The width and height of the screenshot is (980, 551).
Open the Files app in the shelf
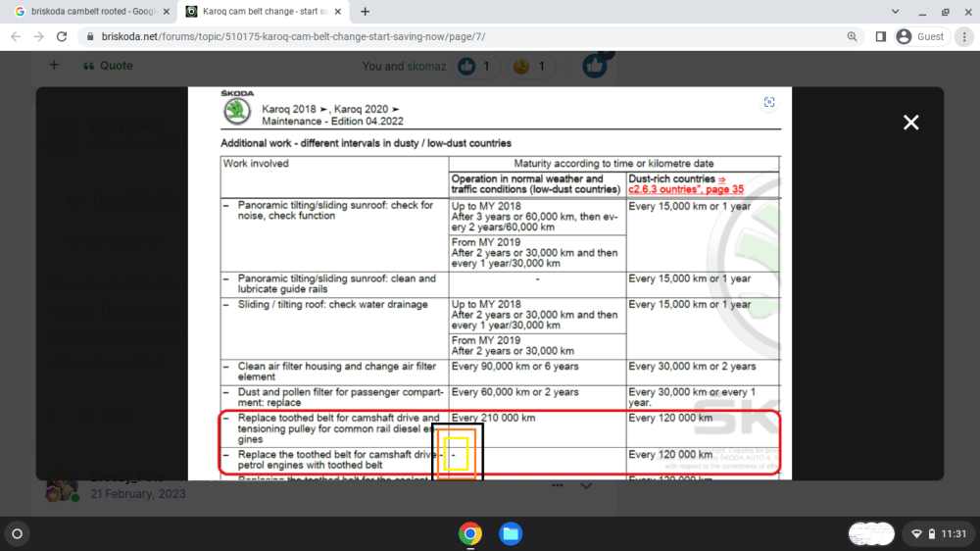point(511,534)
